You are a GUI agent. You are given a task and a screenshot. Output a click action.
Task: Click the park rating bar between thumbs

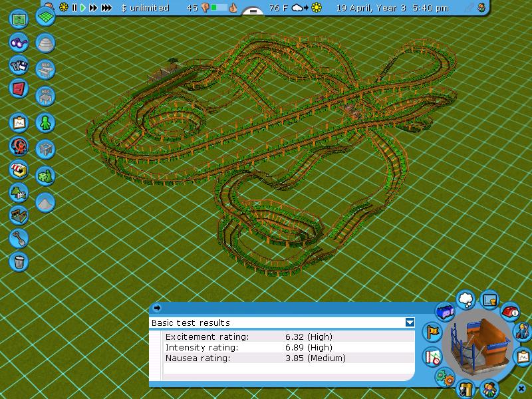[x=219, y=7]
